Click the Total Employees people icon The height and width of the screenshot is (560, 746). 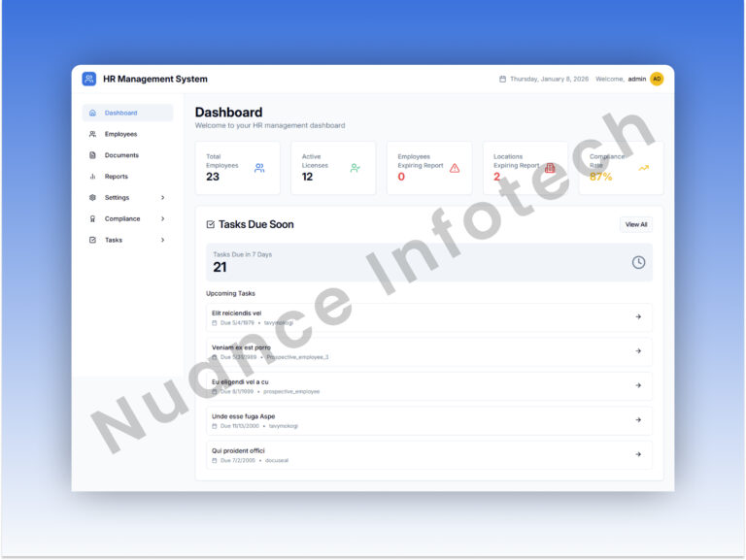coord(259,168)
